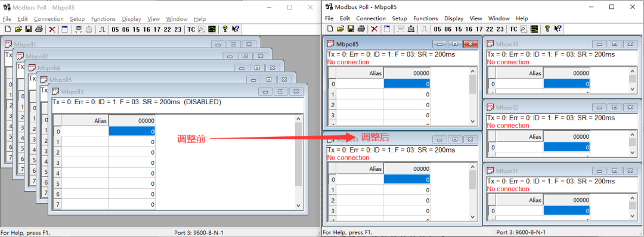The width and height of the screenshot is (644, 237).
Task: Open Connection menu in left Mbpoll3 window
Action: coord(49,19)
